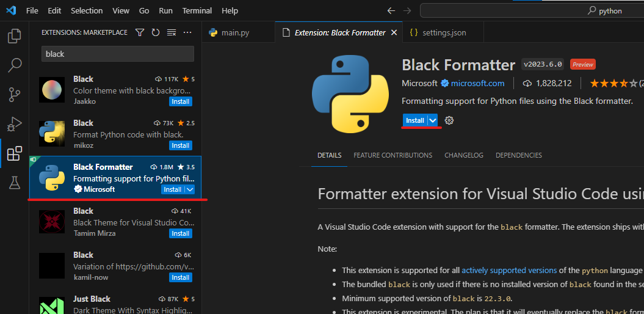Expand Install dropdown arrow in details header
This screenshot has width=644, height=314.
tap(433, 120)
